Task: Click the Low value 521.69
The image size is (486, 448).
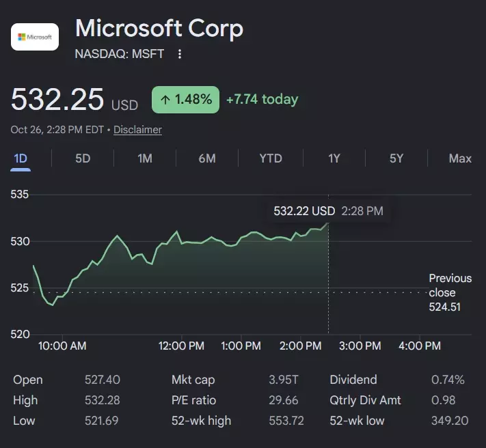Action: coord(102,421)
